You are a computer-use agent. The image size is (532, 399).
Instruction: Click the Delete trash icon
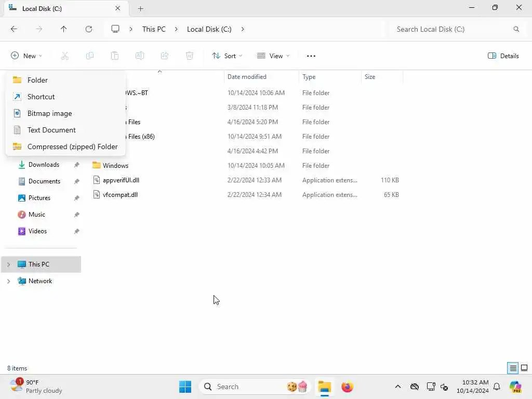[x=190, y=56]
